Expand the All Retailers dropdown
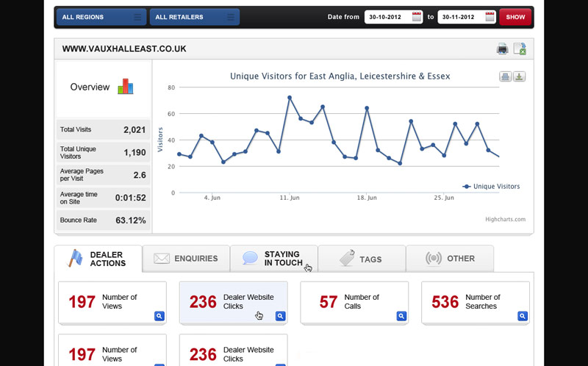Image resolution: width=588 pixels, height=366 pixels. (x=194, y=17)
